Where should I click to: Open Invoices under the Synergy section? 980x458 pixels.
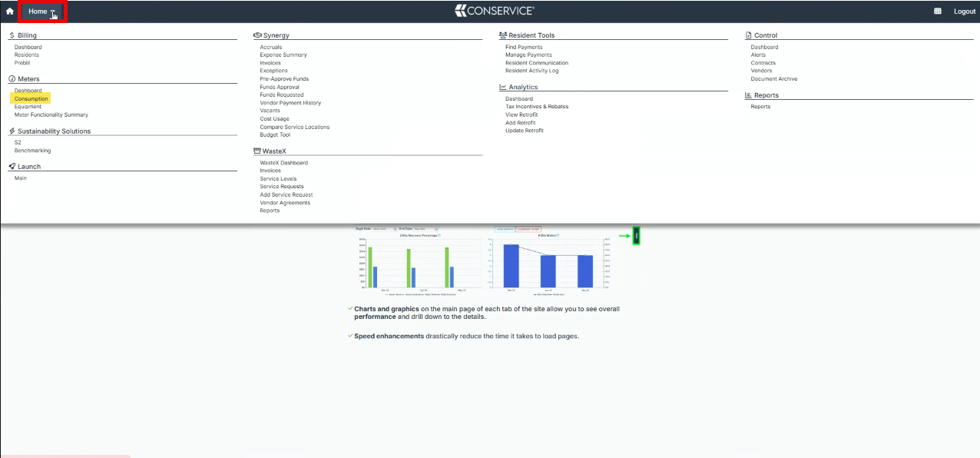270,63
